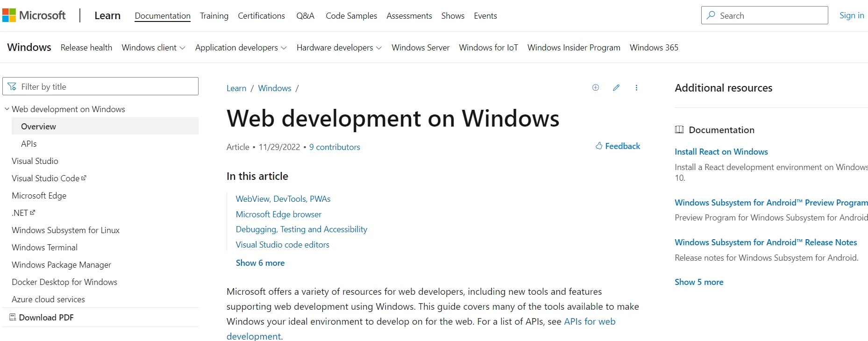The height and width of the screenshot is (341, 868).
Task: Click the Download PDF button
Action: tap(42, 317)
